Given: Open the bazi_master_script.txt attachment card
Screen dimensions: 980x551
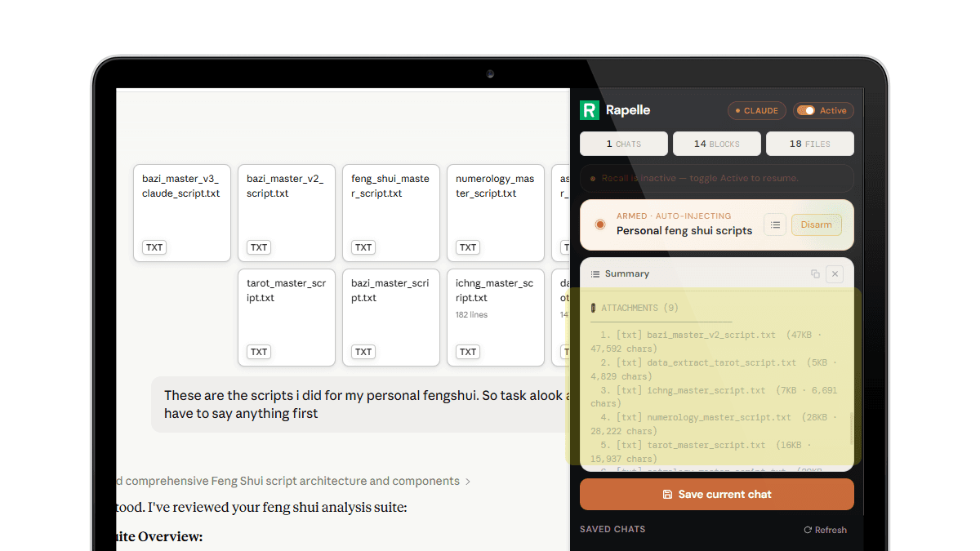Looking at the screenshot, I should 391,318.
